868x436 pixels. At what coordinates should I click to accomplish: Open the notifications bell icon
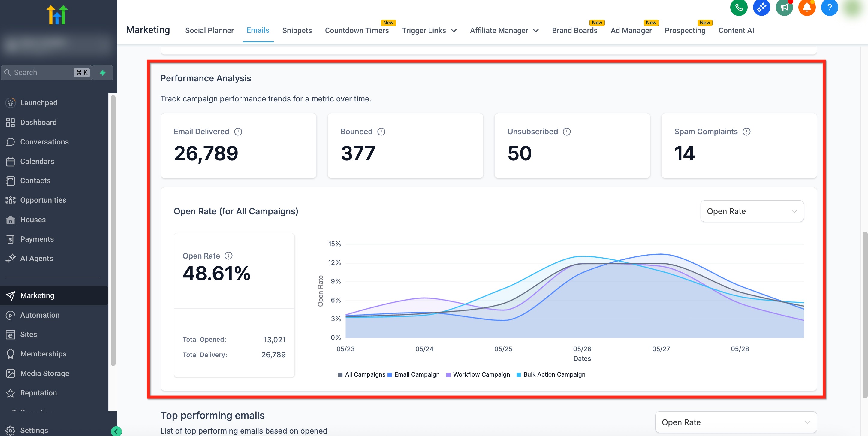[x=807, y=8]
